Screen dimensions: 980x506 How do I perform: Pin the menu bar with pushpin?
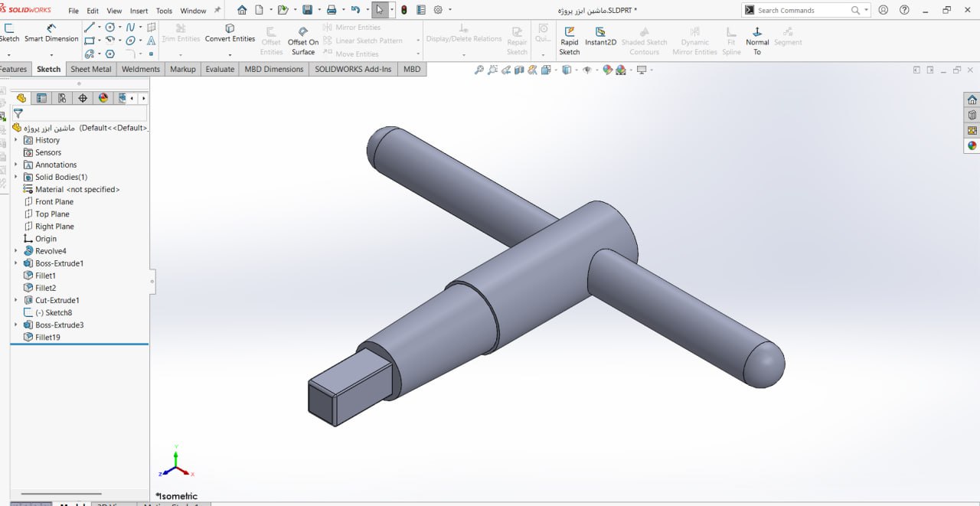click(x=217, y=10)
